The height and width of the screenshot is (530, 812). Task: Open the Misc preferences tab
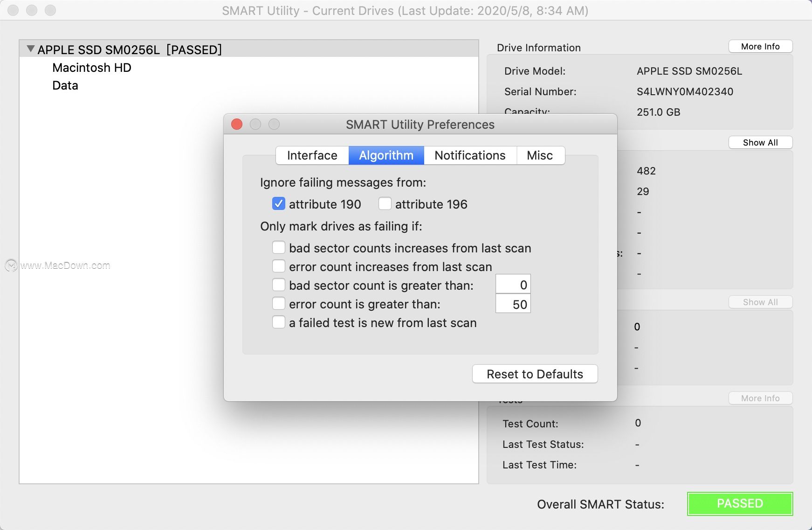(540, 155)
